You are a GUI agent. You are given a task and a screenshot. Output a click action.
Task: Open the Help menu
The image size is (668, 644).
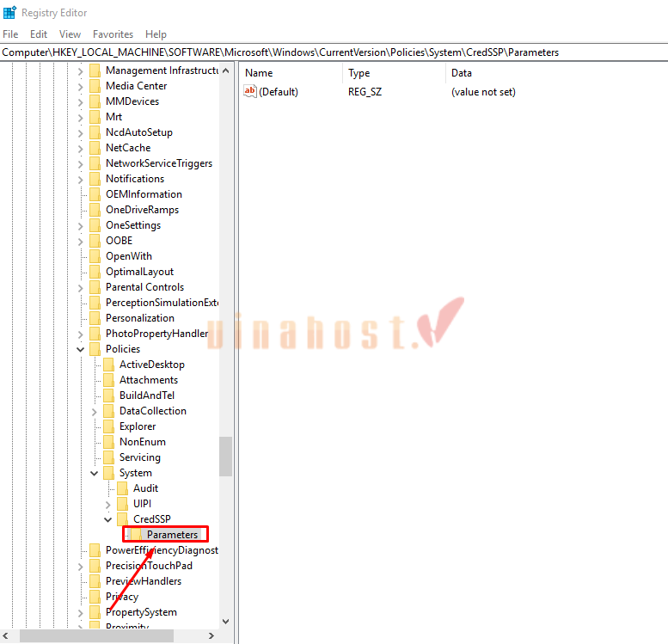156,34
